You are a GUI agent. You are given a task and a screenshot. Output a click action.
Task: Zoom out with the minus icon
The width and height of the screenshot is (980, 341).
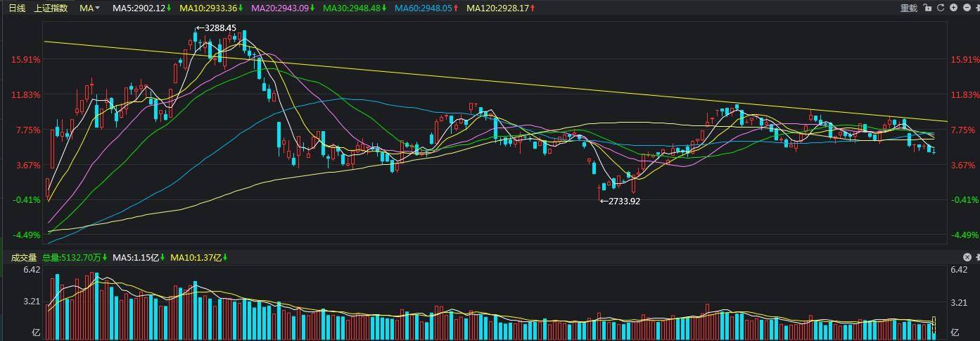pyautogui.click(x=967, y=8)
